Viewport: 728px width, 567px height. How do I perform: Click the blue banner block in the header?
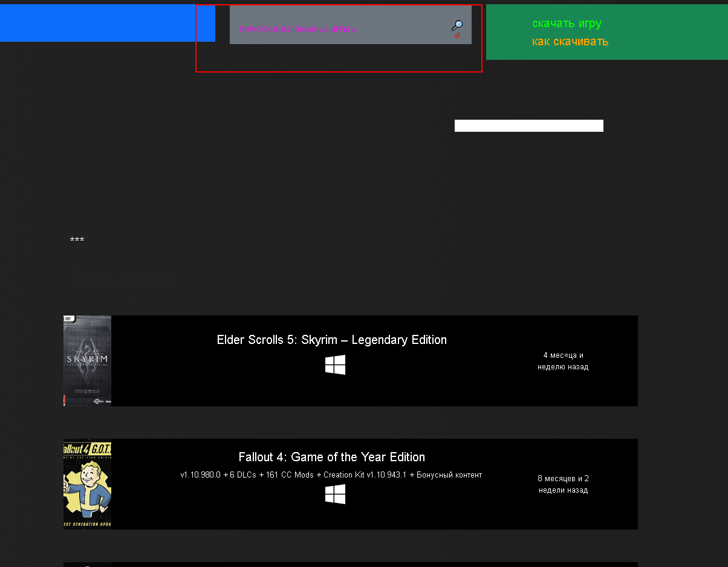click(107, 23)
